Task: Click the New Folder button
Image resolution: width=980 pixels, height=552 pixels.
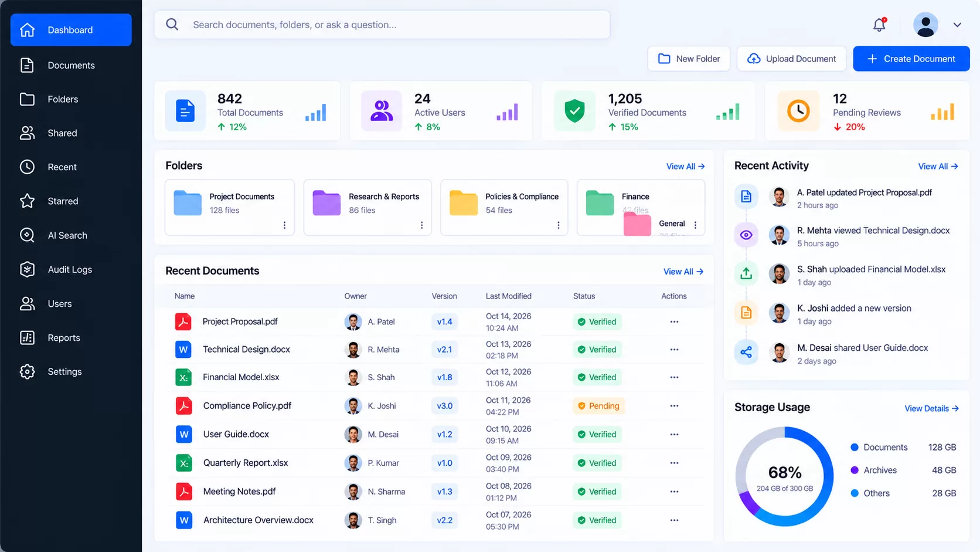Action: tap(689, 59)
